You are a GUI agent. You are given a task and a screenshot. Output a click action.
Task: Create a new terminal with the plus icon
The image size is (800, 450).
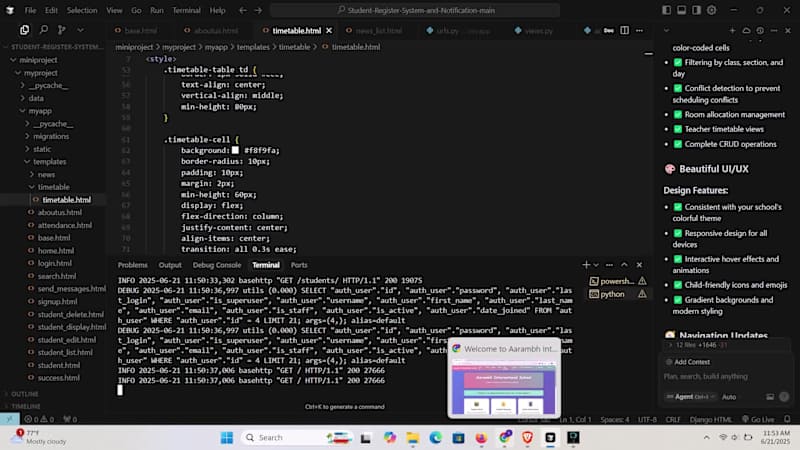tap(586, 265)
